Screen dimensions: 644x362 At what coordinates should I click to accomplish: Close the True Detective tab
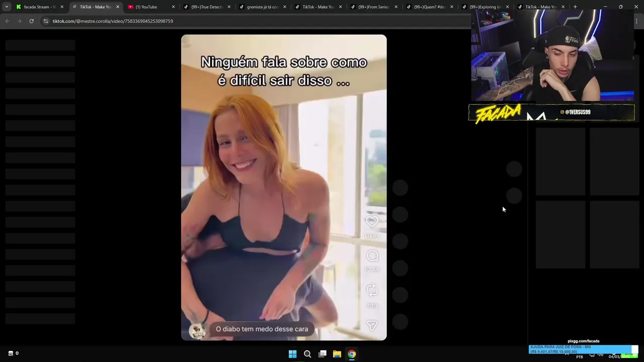coord(229,7)
